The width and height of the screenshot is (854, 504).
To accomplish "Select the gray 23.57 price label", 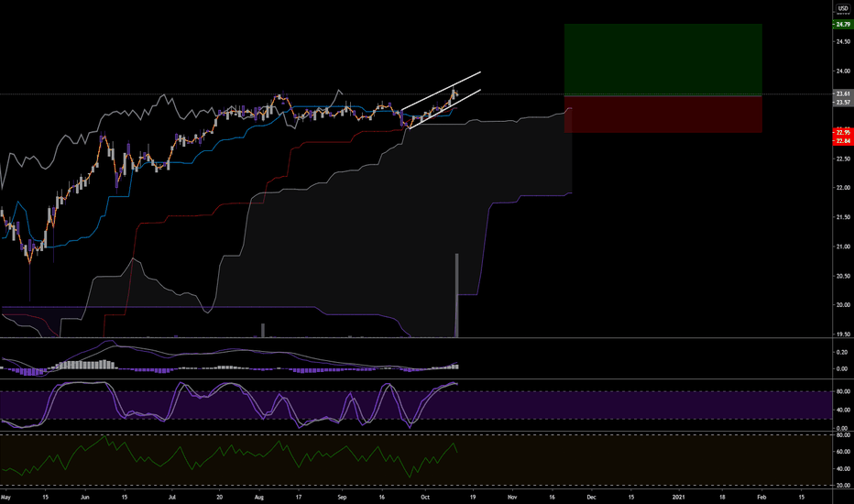I will coord(843,103).
